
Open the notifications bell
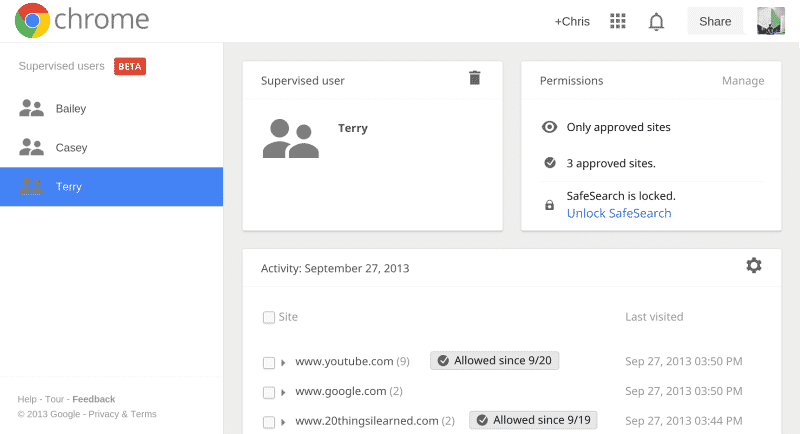click(657, 21)
